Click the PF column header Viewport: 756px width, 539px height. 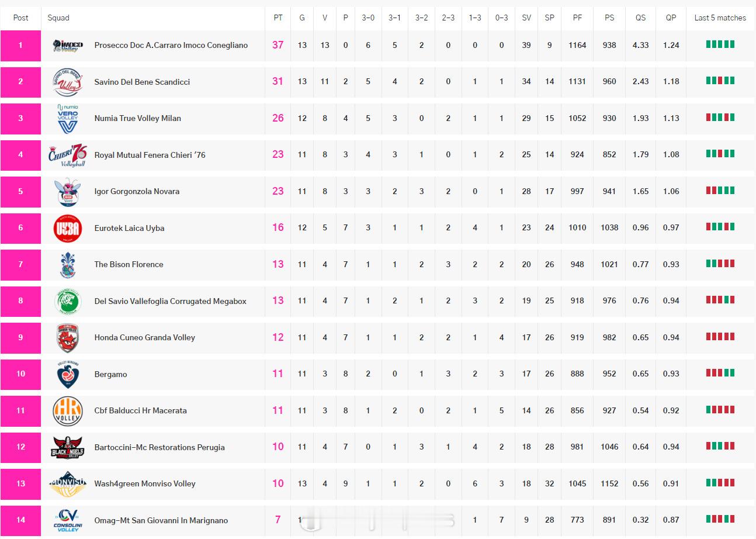pos(577,18)
